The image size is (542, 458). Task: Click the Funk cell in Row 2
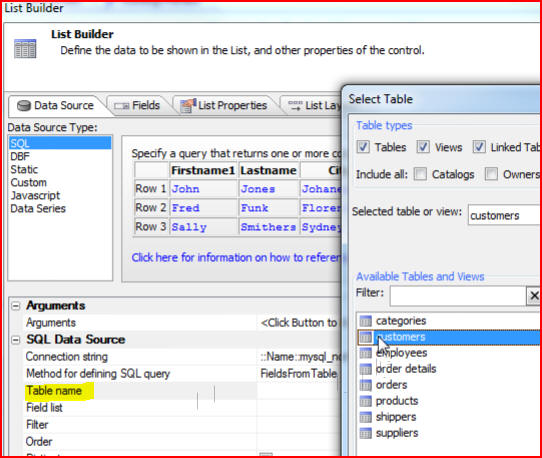(x=269, y=208)
